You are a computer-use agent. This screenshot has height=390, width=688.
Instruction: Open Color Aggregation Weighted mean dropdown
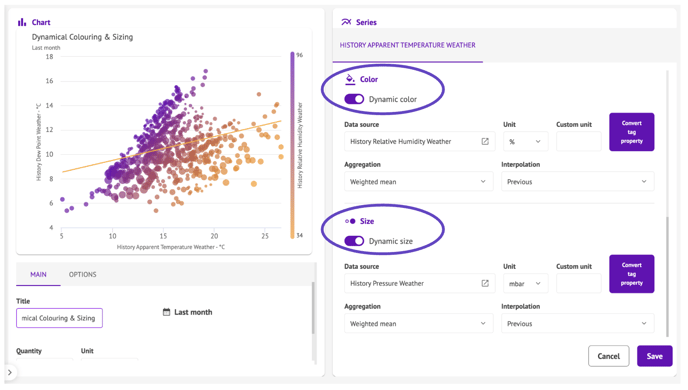pyautogui.click(x=419, y=182)
